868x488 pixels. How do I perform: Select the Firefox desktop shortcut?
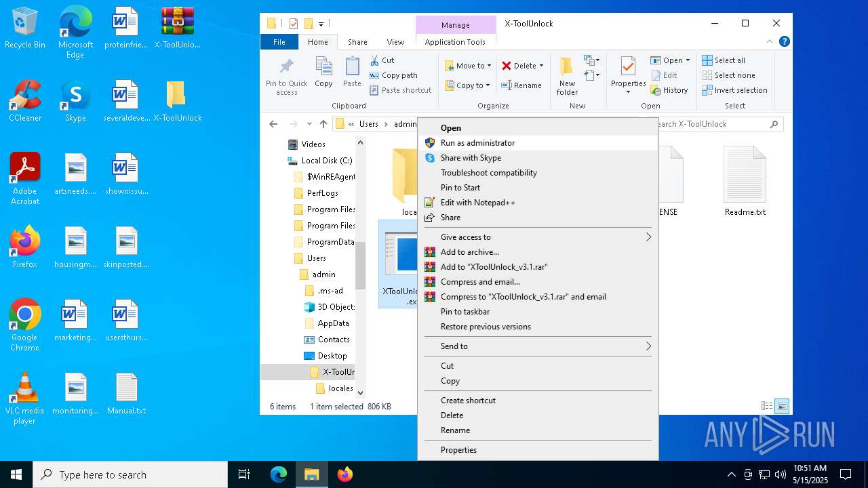click(x=25, y=247)
